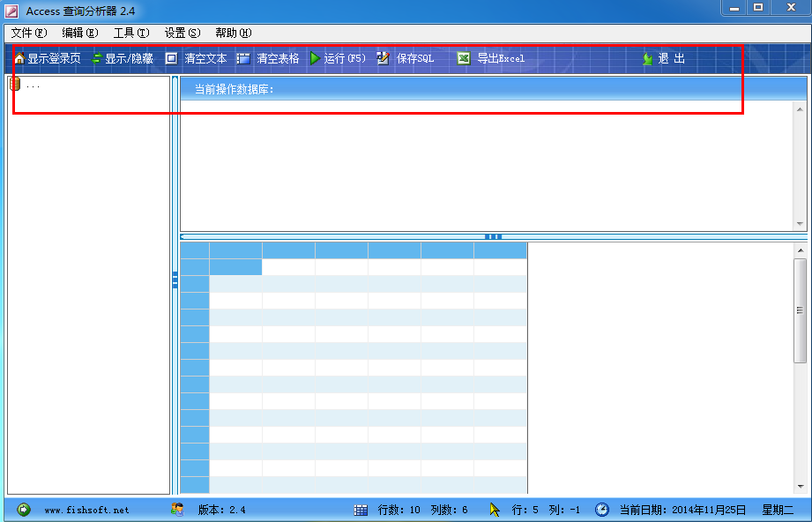The width and height of the screenshot is (812, 522).
Task: Click the 显示登录页 house icon
Action: pyautogui.click(x=19, y=58)
